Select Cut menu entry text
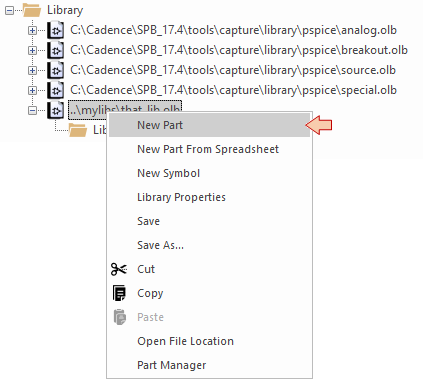Viewport: 423px width, 379px height. (x=146, y=269)
